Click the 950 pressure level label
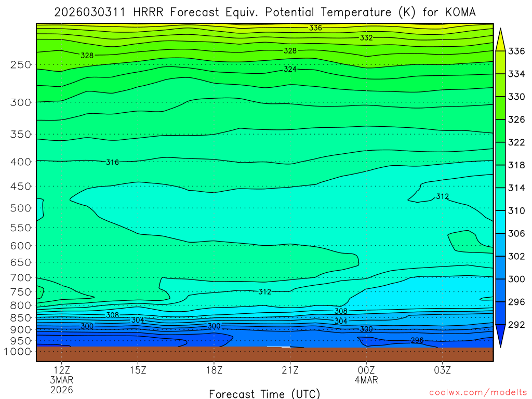The image size is (532, 399). click(x=20, y=341)
